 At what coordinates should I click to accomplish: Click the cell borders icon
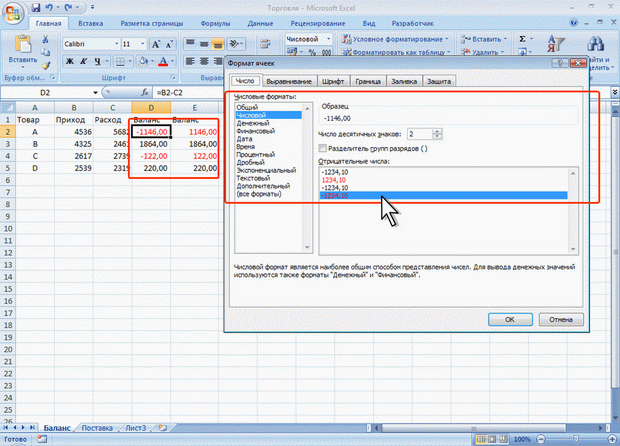120,61
